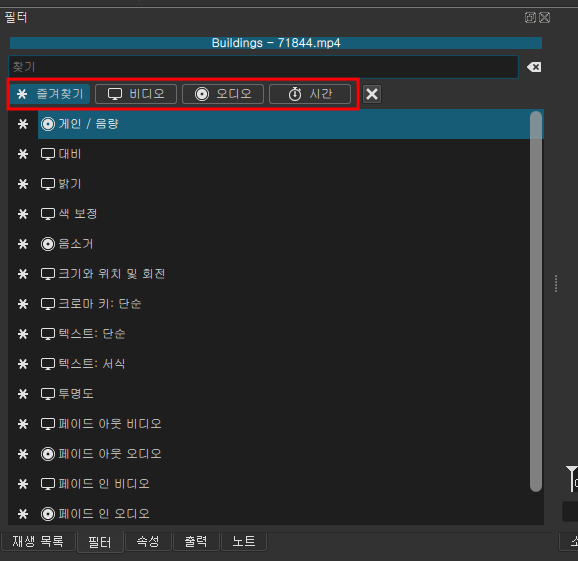Select 페이드 인 오디오 filter
The height and width of the screenshot is (561, 578).
[x=290, y=513]
